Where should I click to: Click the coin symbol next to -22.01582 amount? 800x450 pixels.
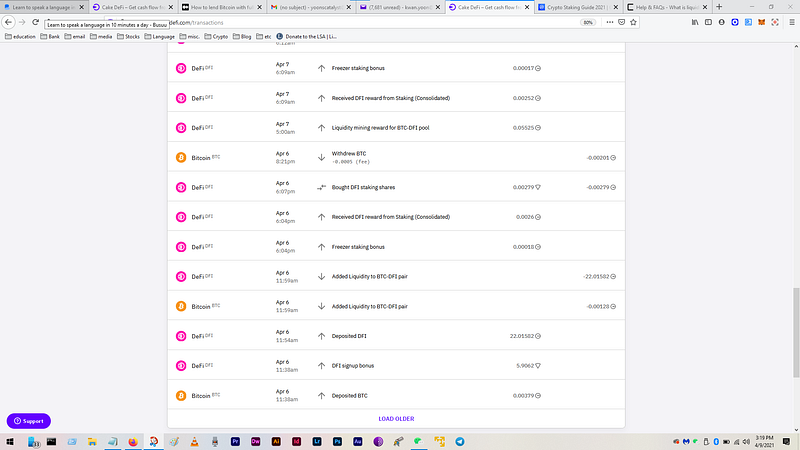613,277
